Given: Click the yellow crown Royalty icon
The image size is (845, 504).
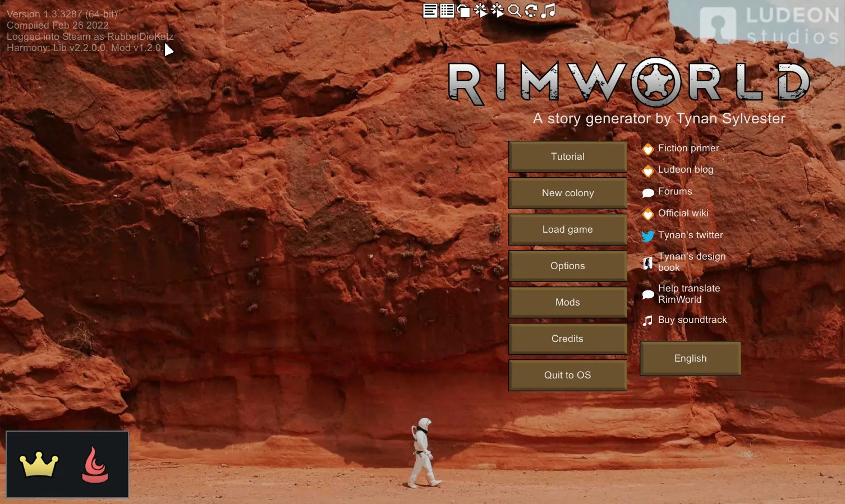Looking at the screenshot, I should coord(39,465).
